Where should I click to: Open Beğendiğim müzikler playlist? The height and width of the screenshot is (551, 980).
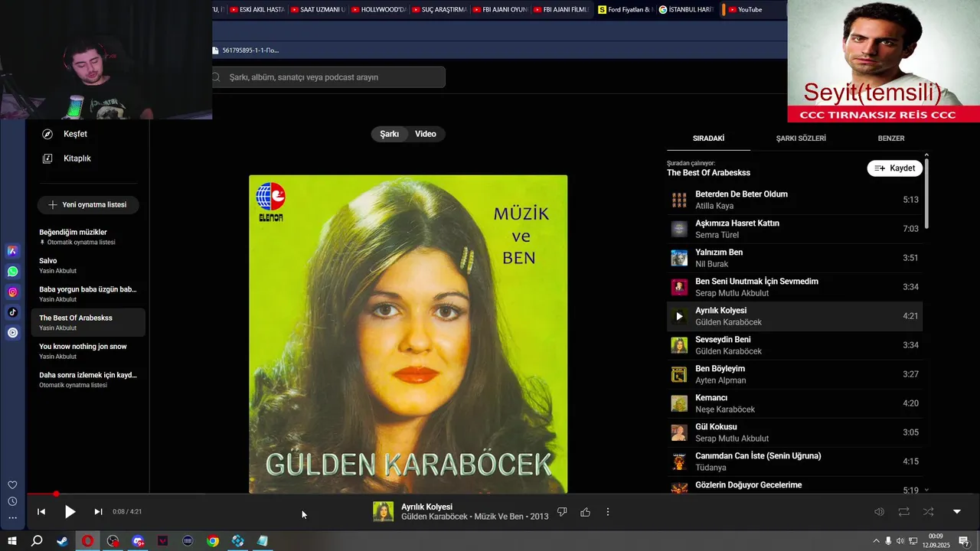click(88, 236)
